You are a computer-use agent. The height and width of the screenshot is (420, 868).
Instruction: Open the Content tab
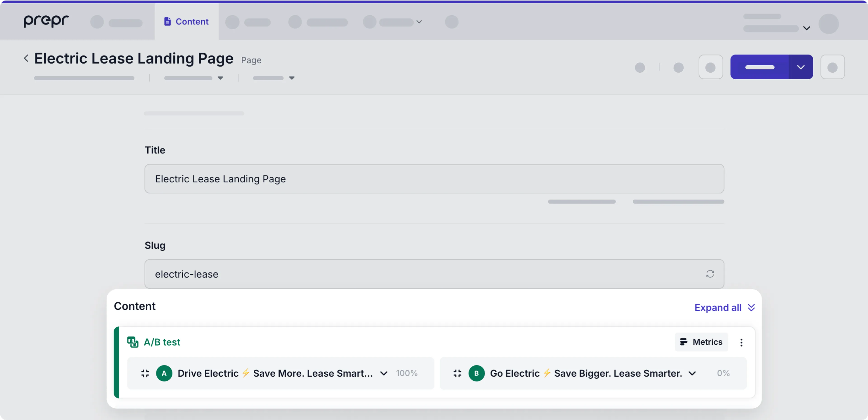pyautogui.click(x=186, y=21)
